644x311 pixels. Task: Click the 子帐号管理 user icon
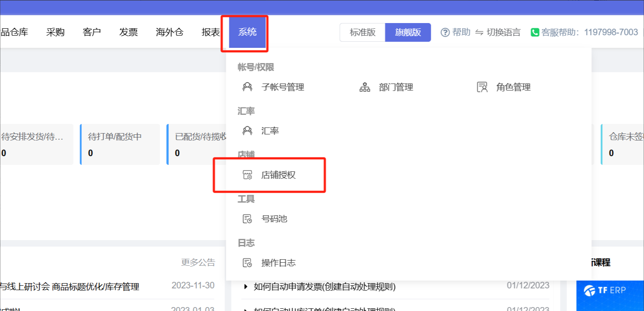247,87
